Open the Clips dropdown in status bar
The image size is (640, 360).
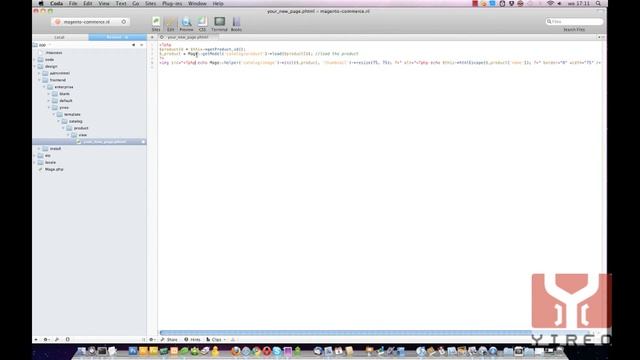[x=216, y=340]
